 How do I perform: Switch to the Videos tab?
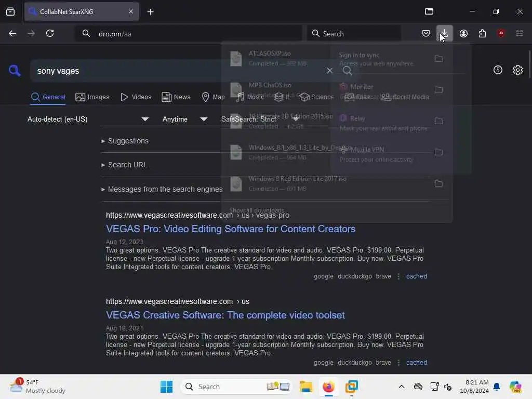[136, 97]
